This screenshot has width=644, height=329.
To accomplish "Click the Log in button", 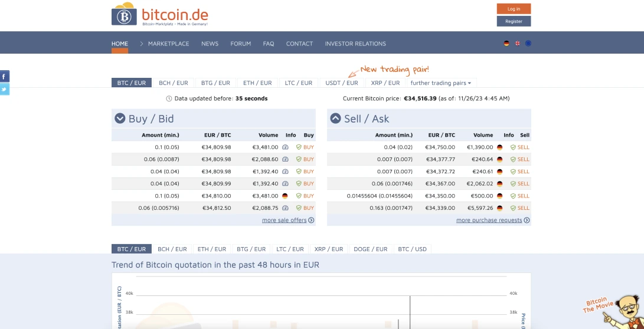I will (x=514, y=9).
